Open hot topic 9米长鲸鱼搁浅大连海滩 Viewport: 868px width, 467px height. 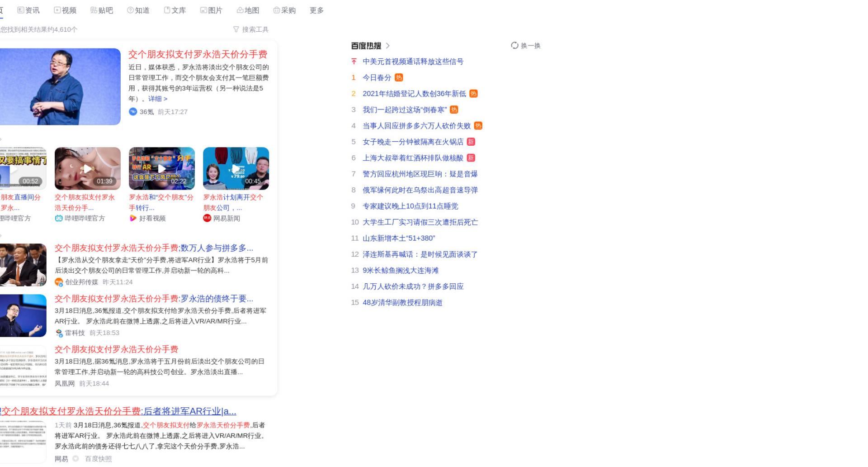click(x=401, y=270)
